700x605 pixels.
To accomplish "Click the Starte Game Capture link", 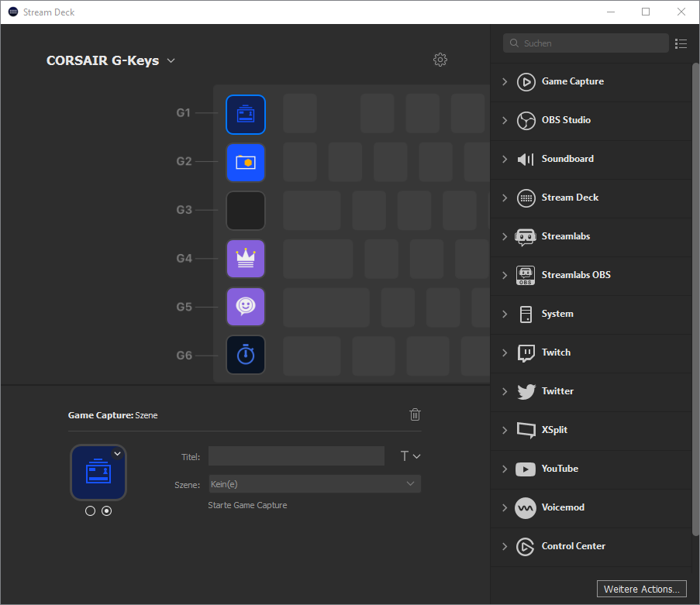I will point(247,505).
